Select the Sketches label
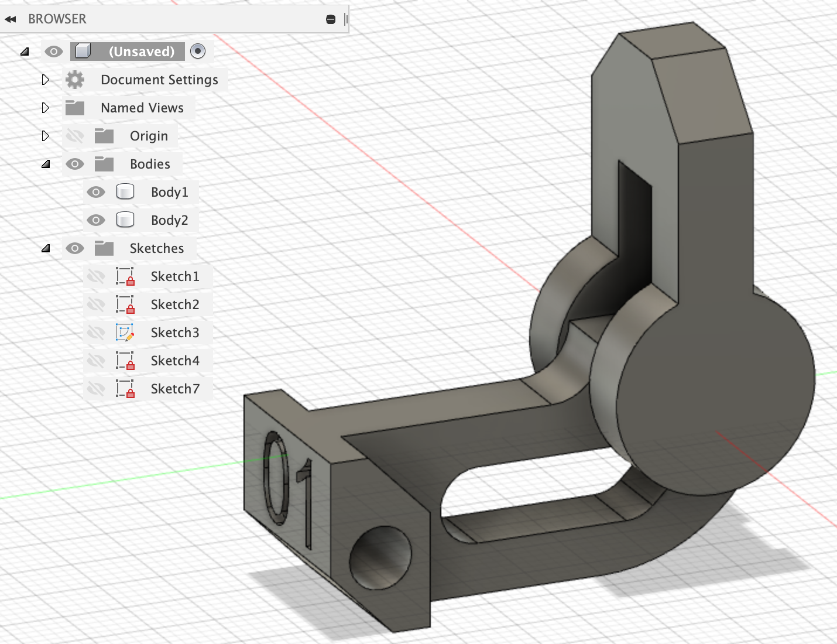The height and width of the screenshot is (644, 837). click(157, 248)
